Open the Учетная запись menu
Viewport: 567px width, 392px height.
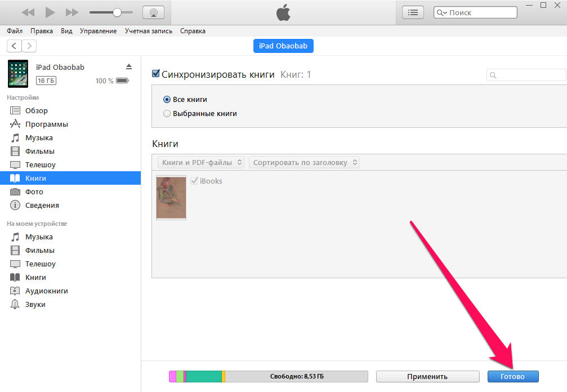click(x=149, y=31)
